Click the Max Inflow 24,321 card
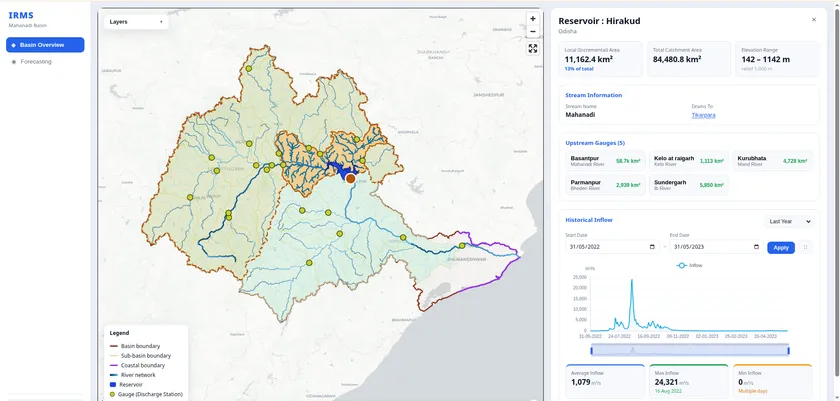Screen dimensions: 840x401 click(x=688, y=381)
